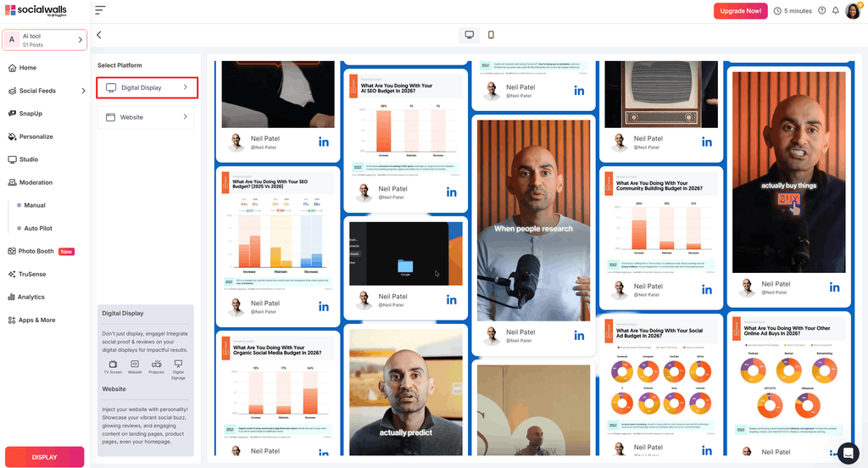
Task: Open Personalize in sidebar
Action: [36, 136]
